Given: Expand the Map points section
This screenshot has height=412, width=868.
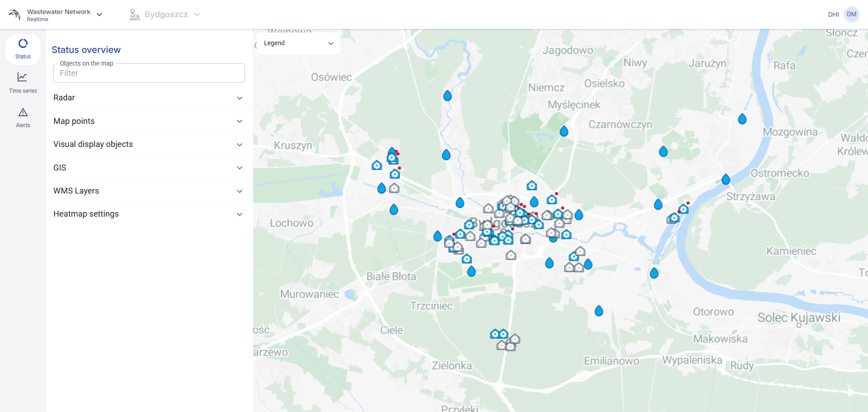Looking at the screenshot, I should [x=149, y=121].
